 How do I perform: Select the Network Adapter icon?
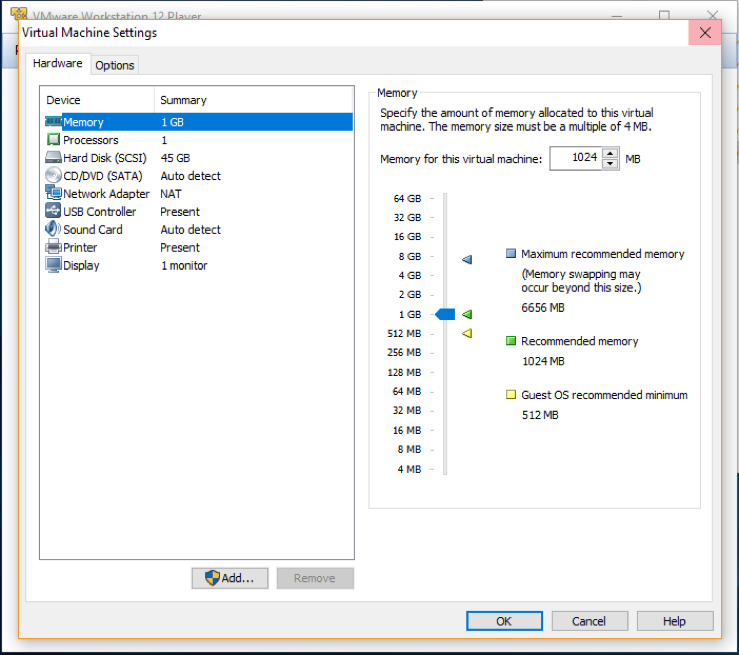point(53,194)
